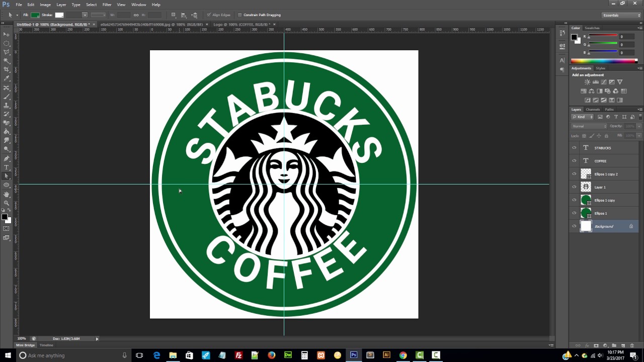
Task: Open the Character panel icon
Action: [x=562, y=60]
